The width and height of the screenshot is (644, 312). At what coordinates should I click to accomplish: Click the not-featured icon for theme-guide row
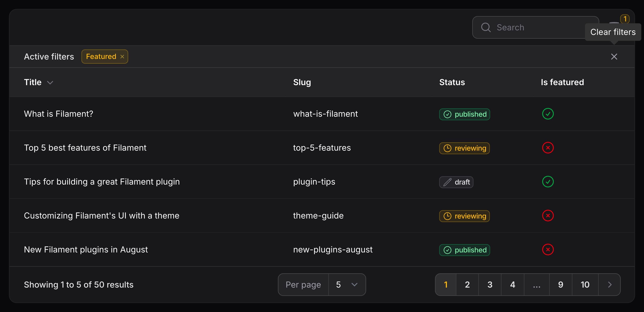548,216
